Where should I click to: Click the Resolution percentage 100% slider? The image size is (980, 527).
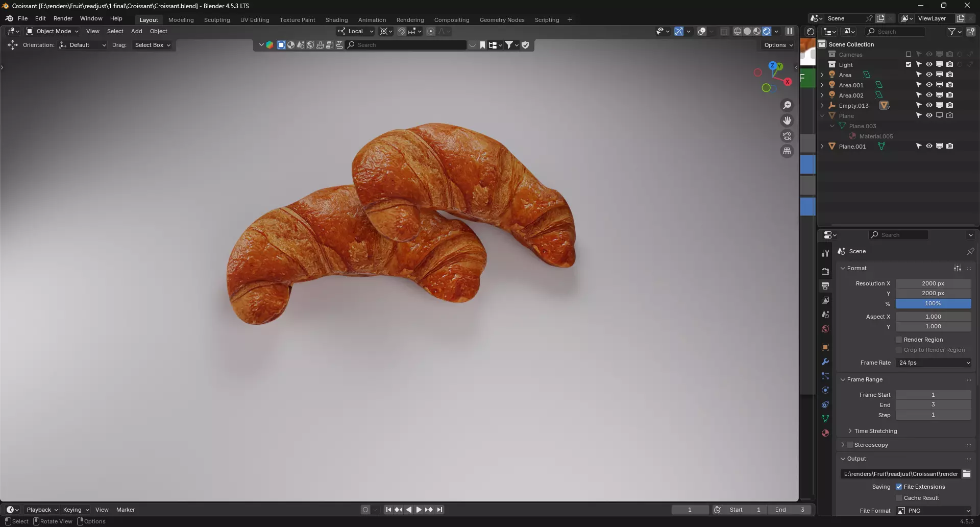933,303
